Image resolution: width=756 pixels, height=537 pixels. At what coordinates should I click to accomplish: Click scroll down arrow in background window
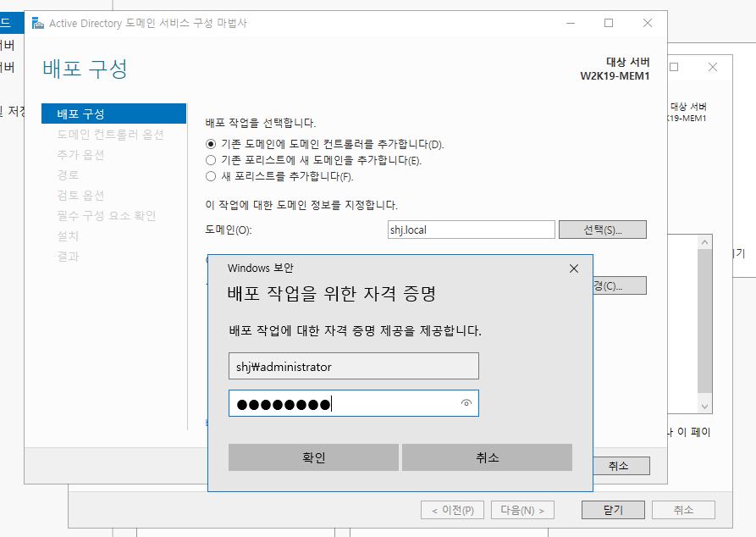tap(705, 407)
